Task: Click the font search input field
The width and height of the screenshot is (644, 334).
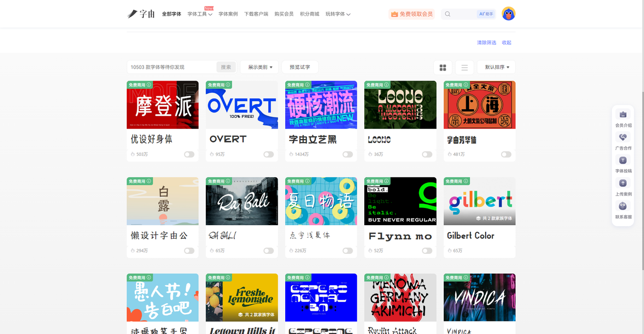Action: pos(172,67)
